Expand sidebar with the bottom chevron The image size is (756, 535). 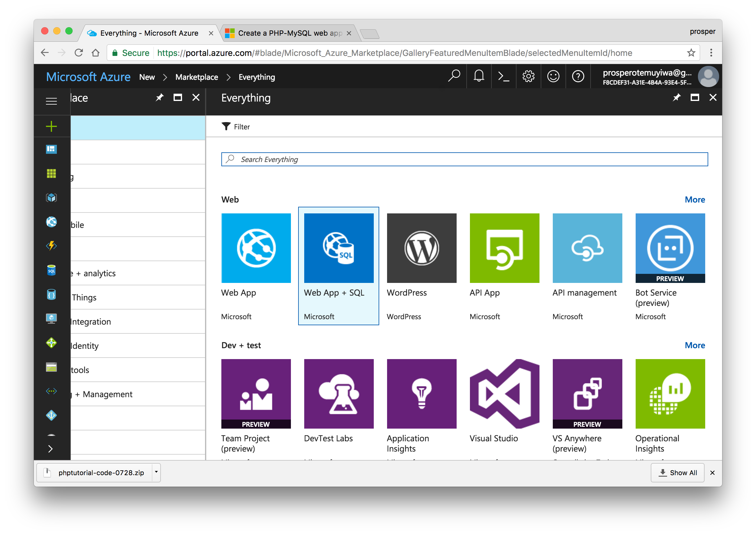tap(51, 449)
